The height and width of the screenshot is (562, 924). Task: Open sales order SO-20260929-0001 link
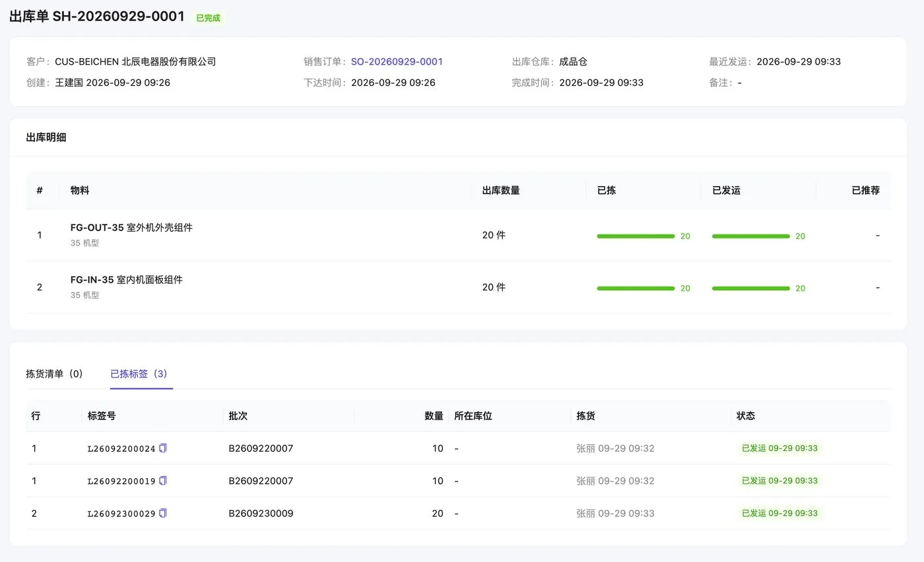click(397, 61)
